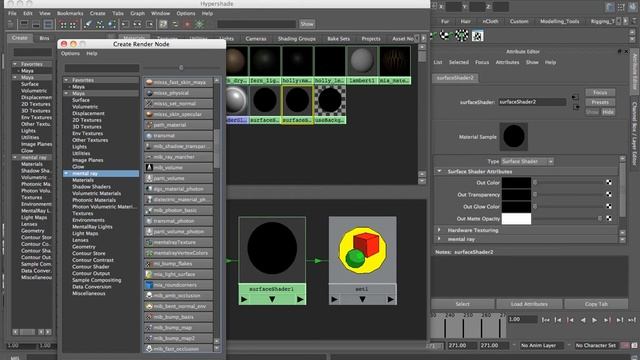Create a transmat node
The width and height of the screenshot is (640, 360).
(178, 136)
